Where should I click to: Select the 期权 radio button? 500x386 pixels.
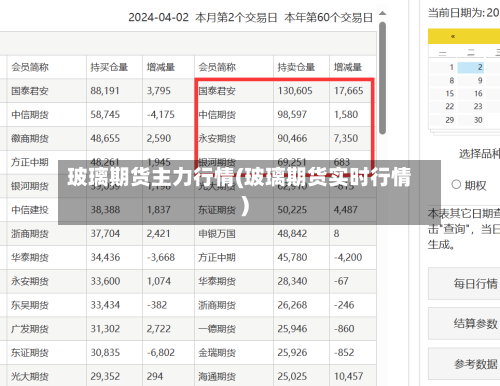pyautogui.click(x=456, y=184)
